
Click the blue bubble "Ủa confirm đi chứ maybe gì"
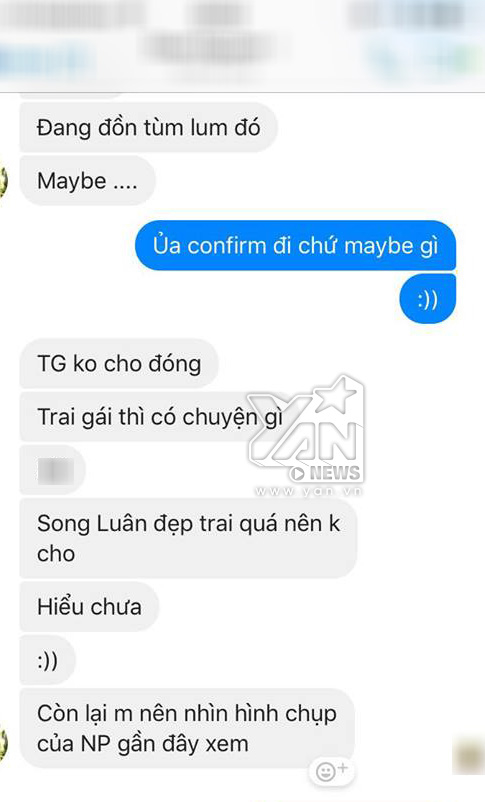[295, 246]
